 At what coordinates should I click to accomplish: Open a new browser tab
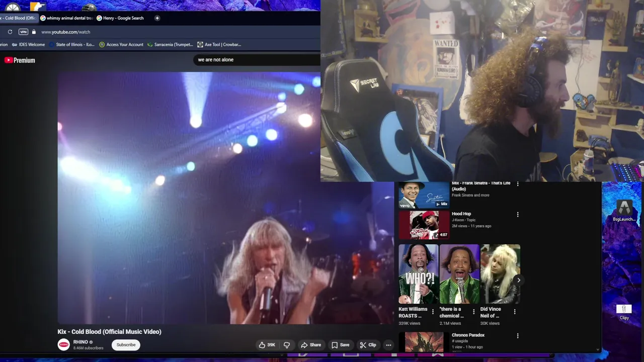(x=157, y=18)
